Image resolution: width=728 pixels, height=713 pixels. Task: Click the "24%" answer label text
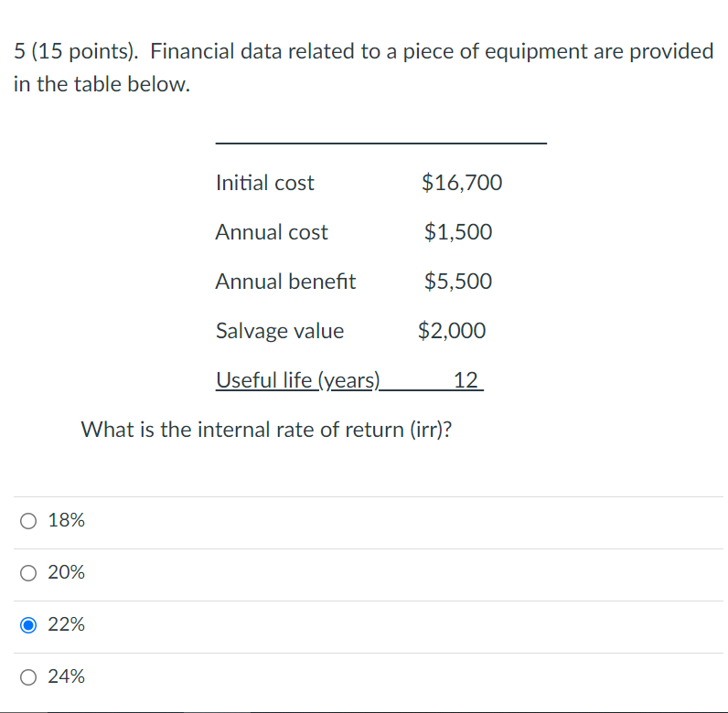[66, 677]
